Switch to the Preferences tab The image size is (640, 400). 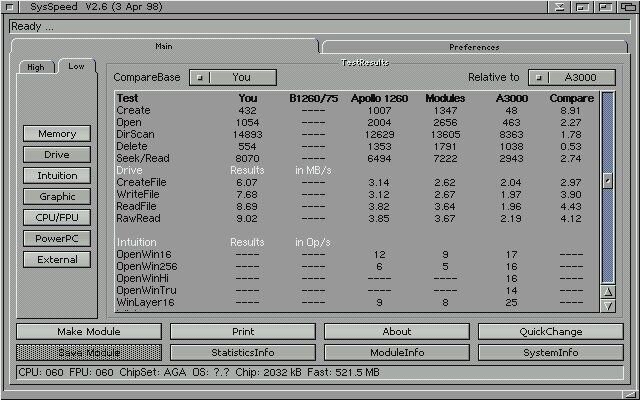474,47
